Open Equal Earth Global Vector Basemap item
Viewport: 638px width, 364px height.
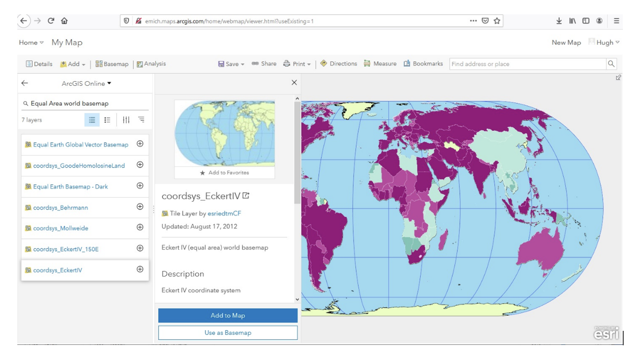coord(80,145)
